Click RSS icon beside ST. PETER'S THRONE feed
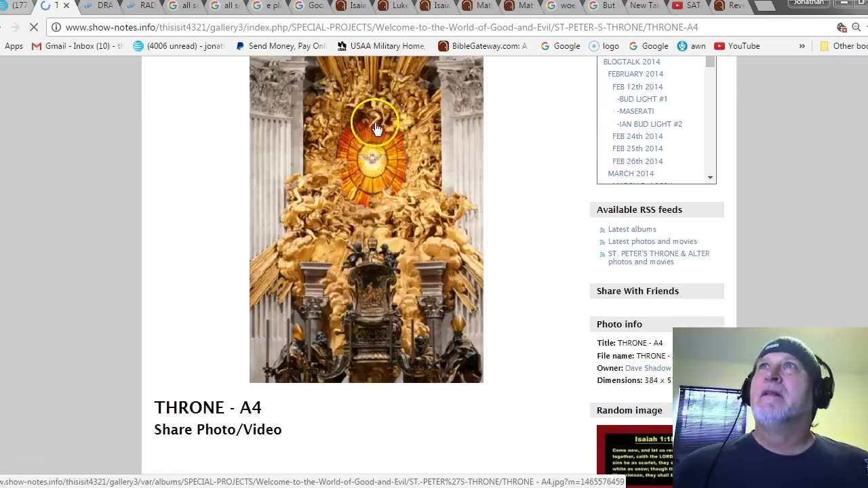Screen dimensions: 868x488 [x=602, y=254]
